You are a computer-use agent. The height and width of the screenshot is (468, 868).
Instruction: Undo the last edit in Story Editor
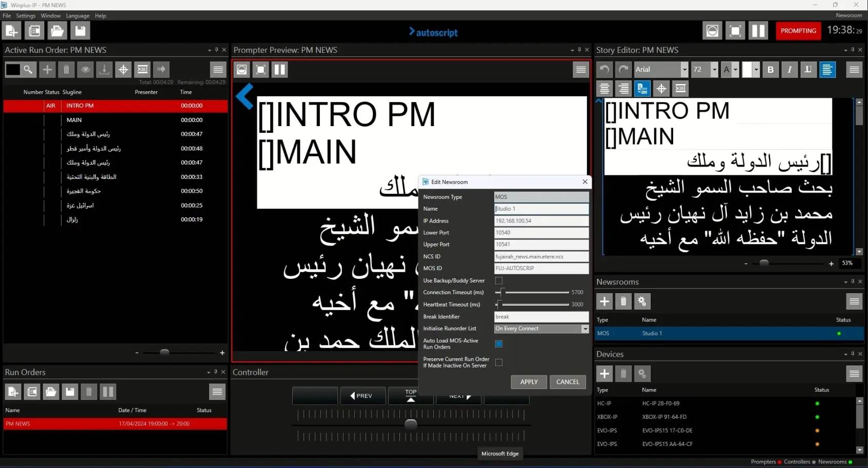[604, 70]
